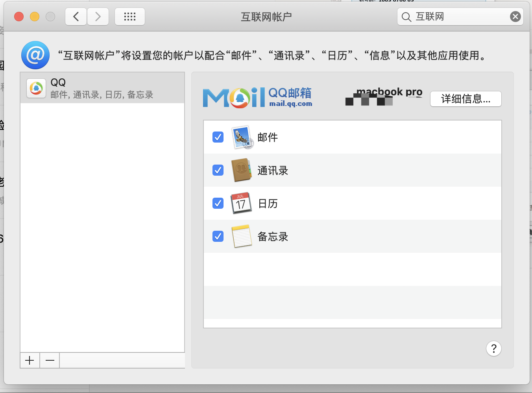
Task: Click the macbook pro account name text
Action: tap(389, 92)
